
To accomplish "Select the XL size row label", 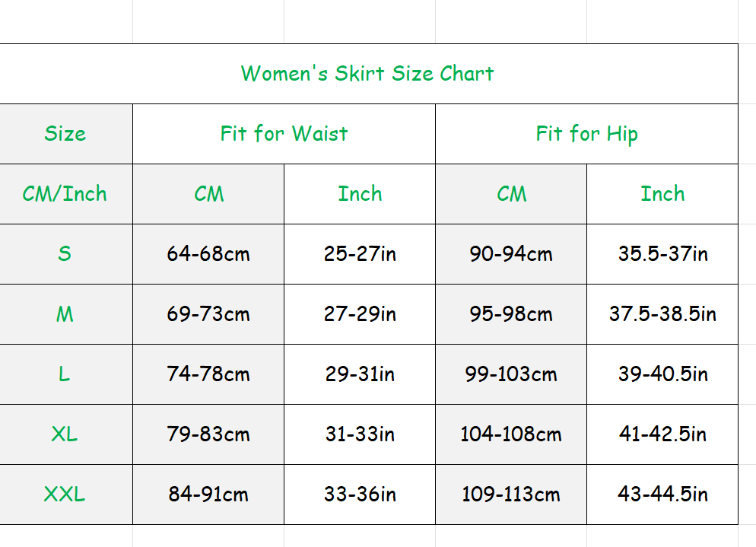I will 66,434.
